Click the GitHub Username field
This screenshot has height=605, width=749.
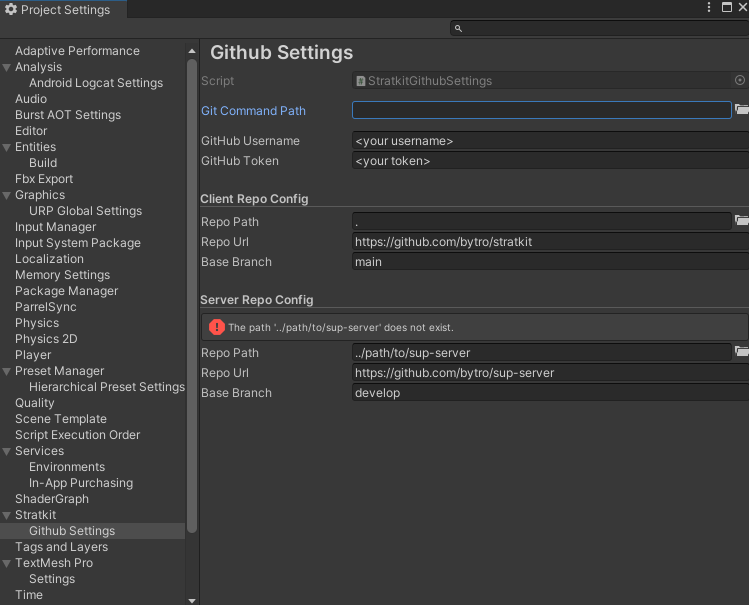click(x=550, y=141)
